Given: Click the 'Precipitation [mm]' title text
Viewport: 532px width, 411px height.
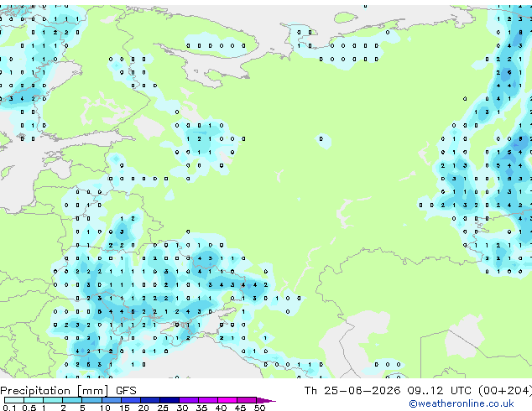Looking at the screenshot, I should tap(55, 391).
